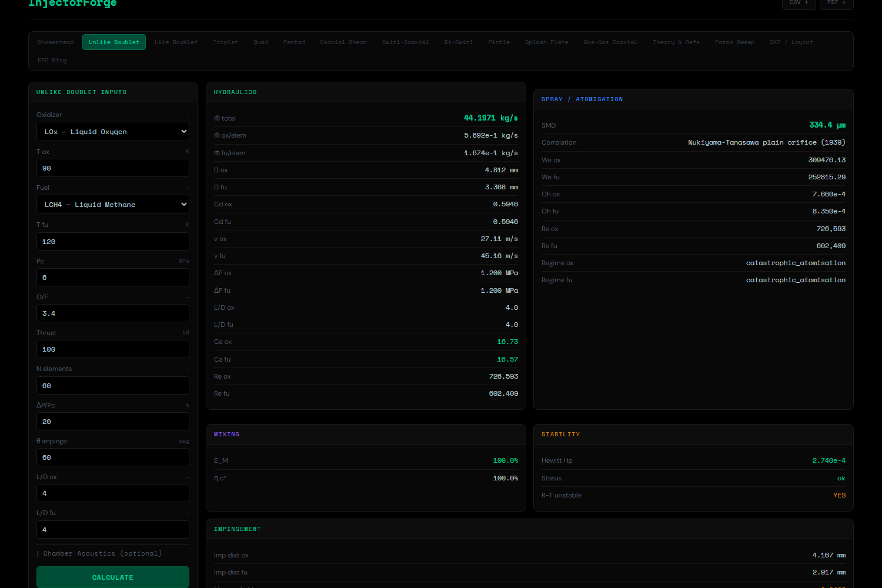This screenshot has width=882, height=588.
Task: Open the Fuel dropdown showing LCH4
Action: point(113,205)
